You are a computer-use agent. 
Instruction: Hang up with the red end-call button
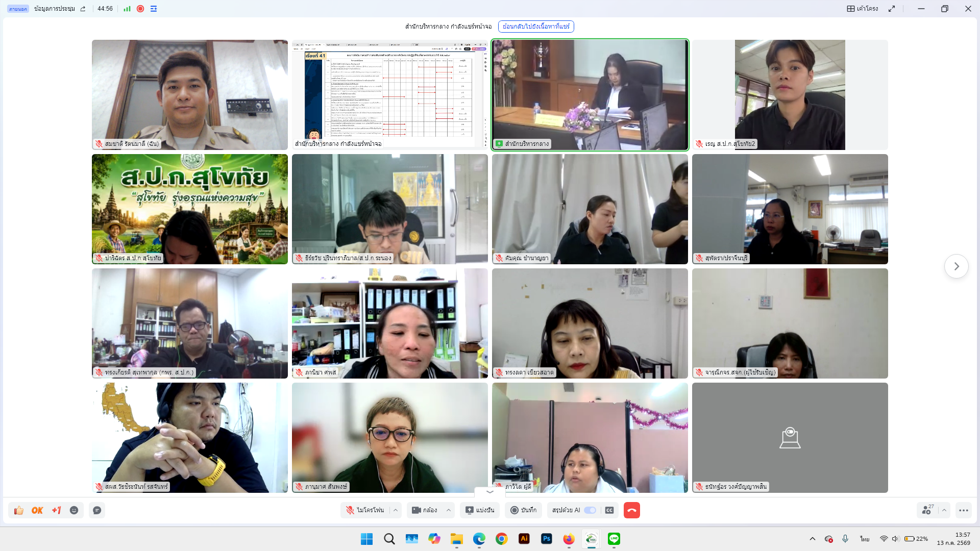coord(632,510)
